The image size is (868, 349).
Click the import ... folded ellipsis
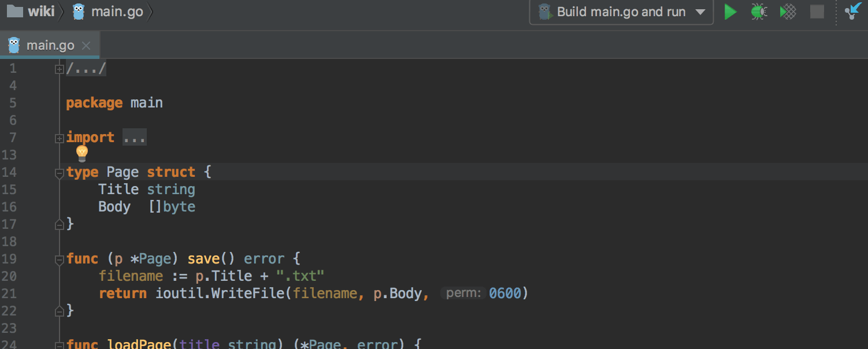[135, 138]
